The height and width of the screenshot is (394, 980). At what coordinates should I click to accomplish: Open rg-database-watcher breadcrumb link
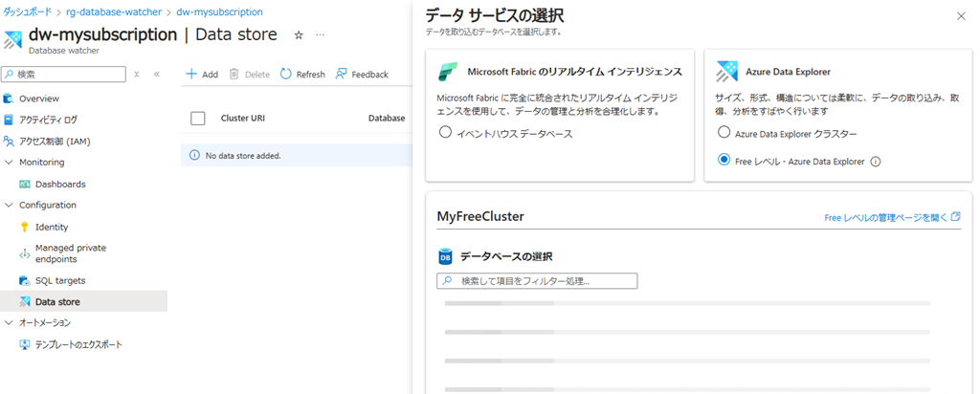click(114, 11)
